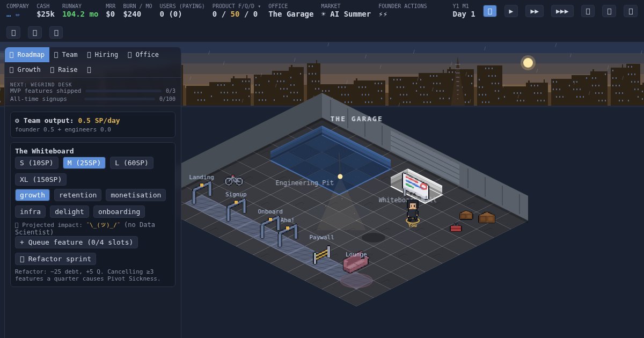Click the pink Lounge sofa

pyautogui.click(x=355, y=263)
